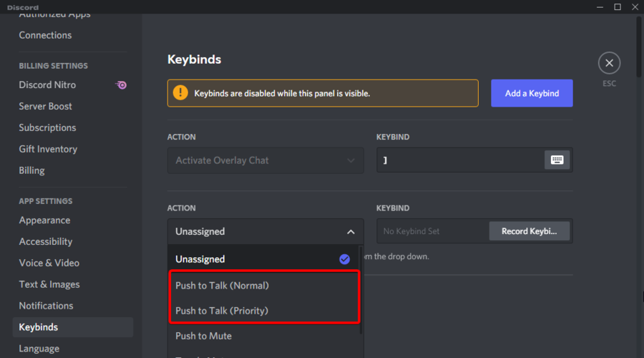Open the Activate Overlay Chat dropdown
The height and width of the screenshot is (358, 644).
click(265, 160)
